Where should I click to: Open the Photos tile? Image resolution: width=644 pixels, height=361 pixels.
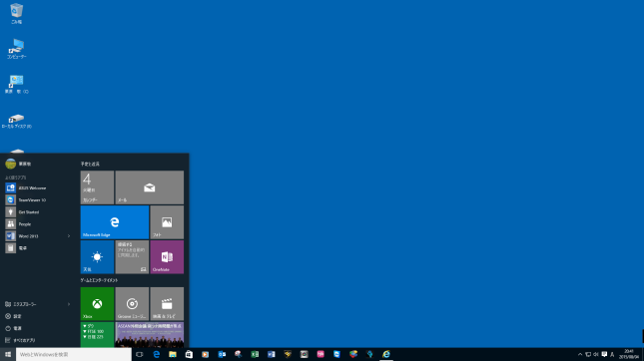[167, 222]
